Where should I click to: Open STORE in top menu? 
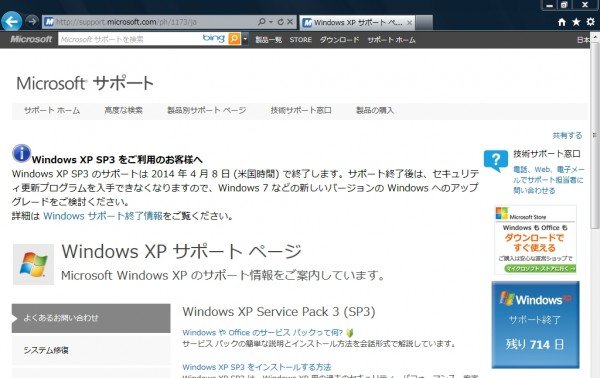click(300, 39)
